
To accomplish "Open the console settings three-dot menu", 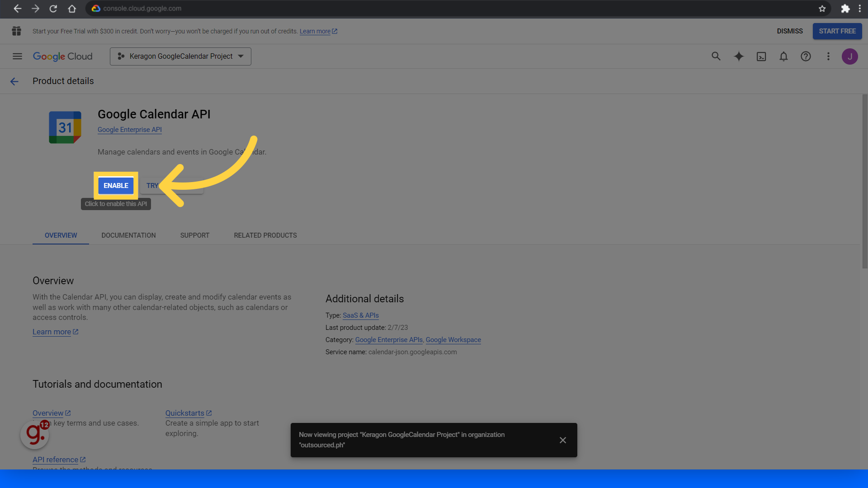I will coord(828,56).
